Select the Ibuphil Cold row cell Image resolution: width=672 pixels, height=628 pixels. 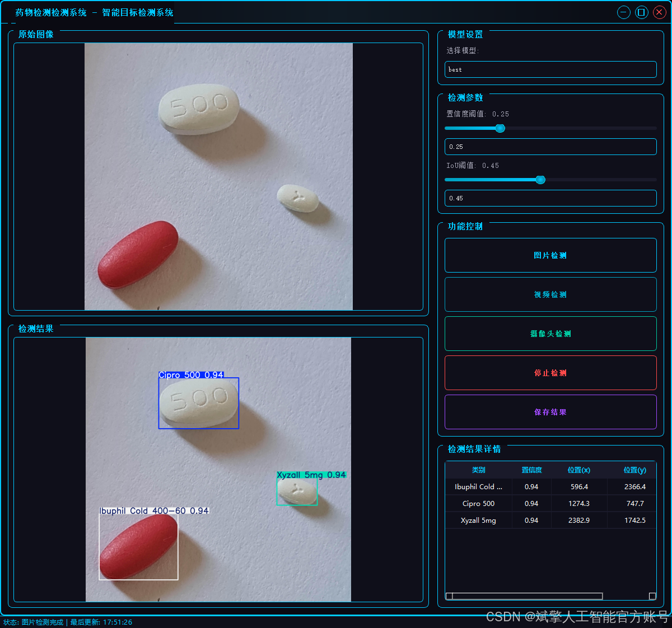[479, 487]
